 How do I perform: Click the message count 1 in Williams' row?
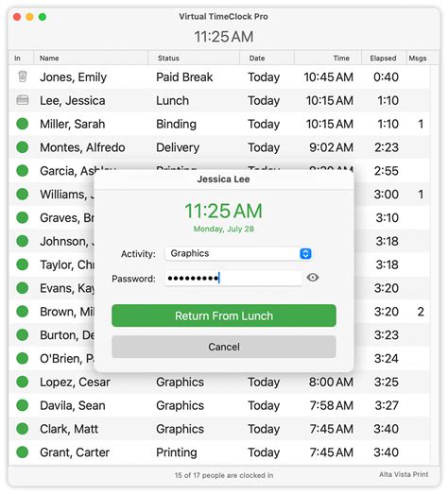tap(421, 194)
